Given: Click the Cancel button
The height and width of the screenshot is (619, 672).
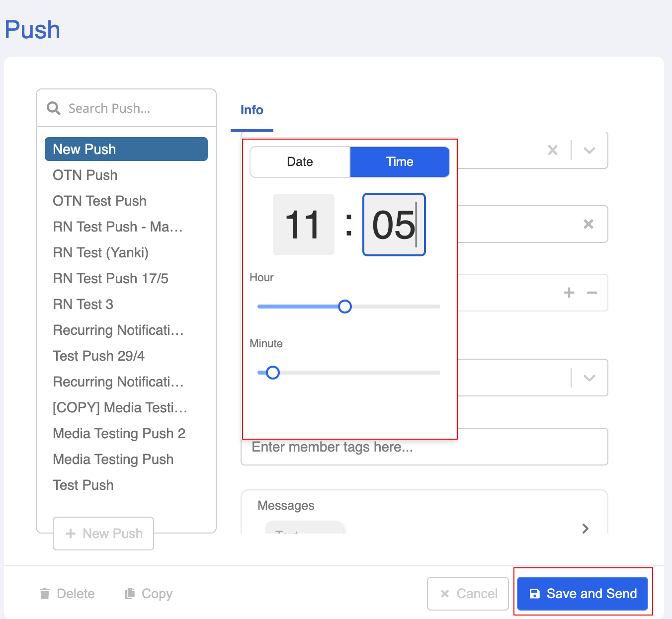Looking at the screenshot, I should tap(468, 594).
